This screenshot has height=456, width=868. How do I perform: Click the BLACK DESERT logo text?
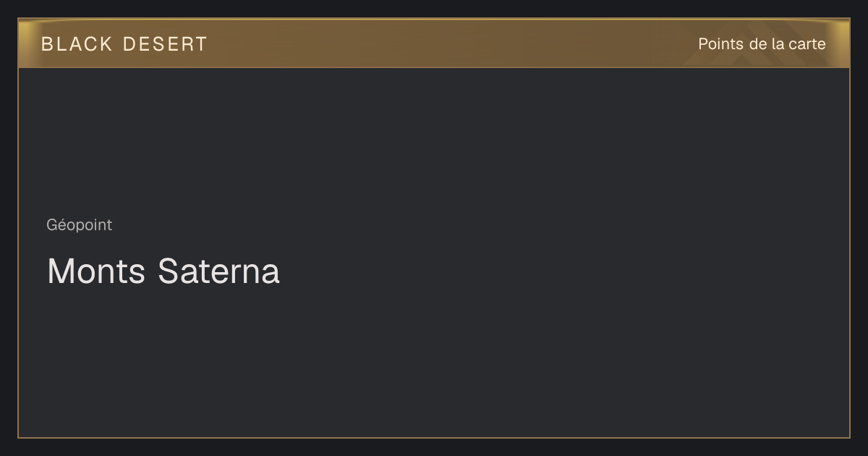124,44
